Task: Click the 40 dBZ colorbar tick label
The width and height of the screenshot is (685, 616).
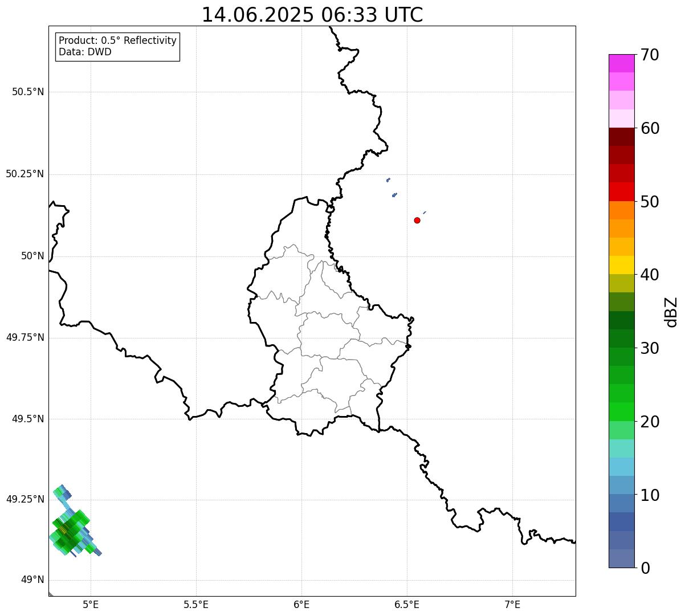Action: pyautogui.click(x=649, y=275)
